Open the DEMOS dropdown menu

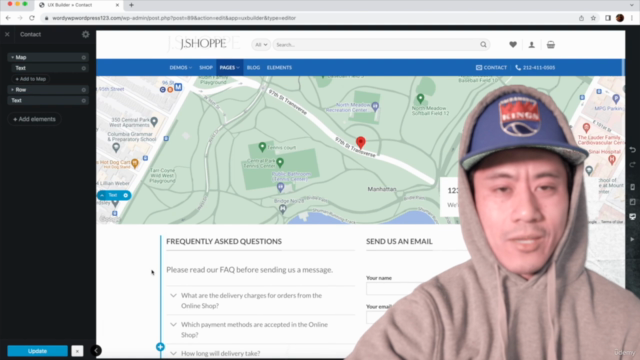(180, 68)
